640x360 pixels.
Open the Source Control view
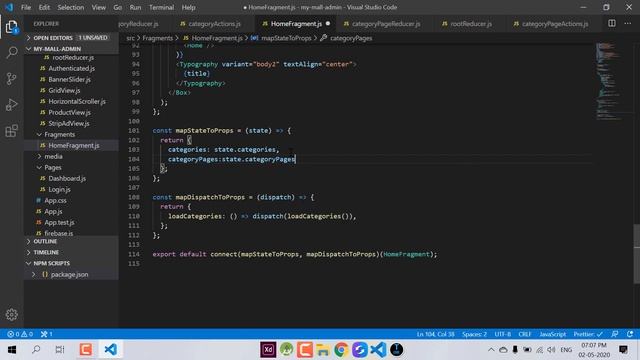12,78
